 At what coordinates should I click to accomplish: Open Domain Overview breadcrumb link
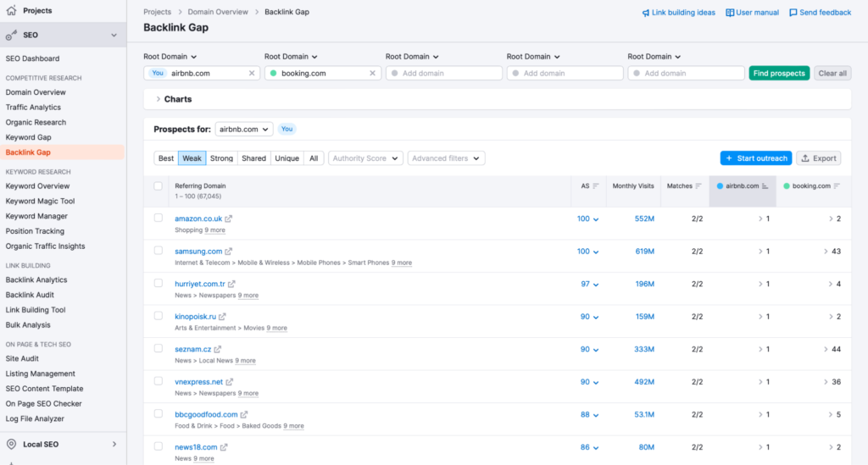pos(218,12)
